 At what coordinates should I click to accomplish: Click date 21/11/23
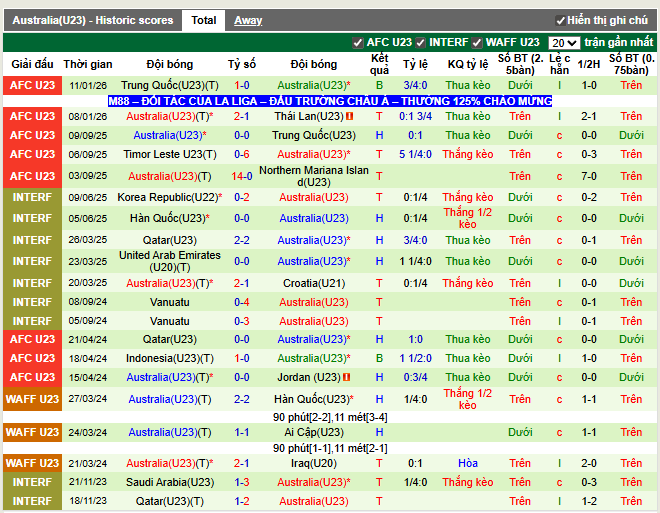click(88, 481)
